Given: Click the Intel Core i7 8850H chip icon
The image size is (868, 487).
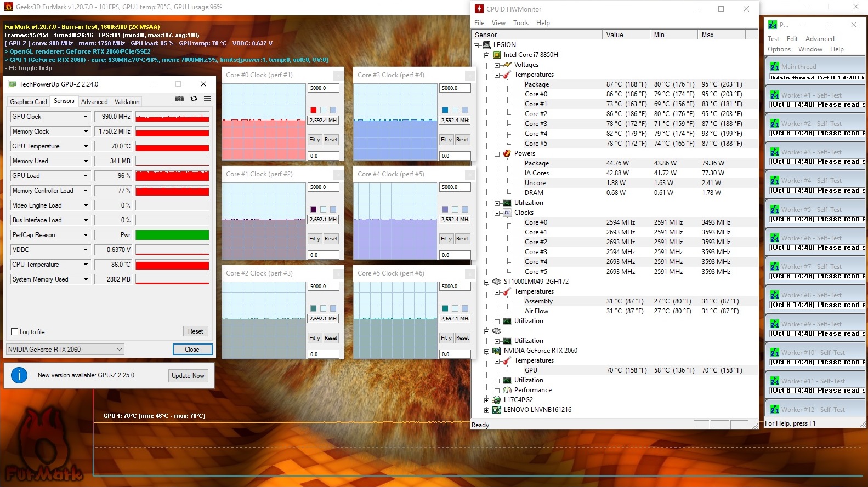Looking at the screenshot, I should [497, 55].
